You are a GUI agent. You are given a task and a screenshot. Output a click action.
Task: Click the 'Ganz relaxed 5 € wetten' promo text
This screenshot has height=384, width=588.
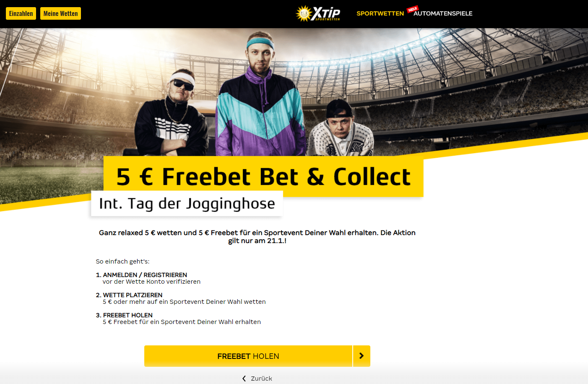(x=257, y=237)
